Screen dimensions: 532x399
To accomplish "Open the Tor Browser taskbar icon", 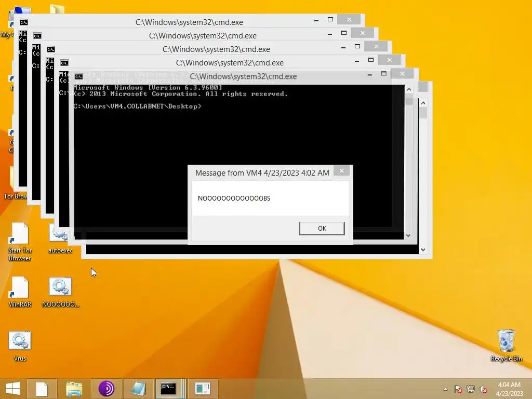I will point(106,389).
